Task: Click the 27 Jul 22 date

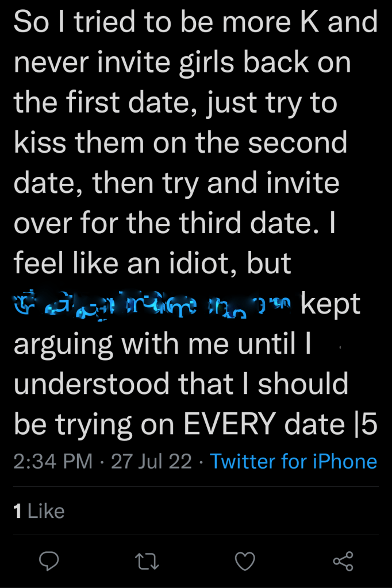Action: pos(151,461)
